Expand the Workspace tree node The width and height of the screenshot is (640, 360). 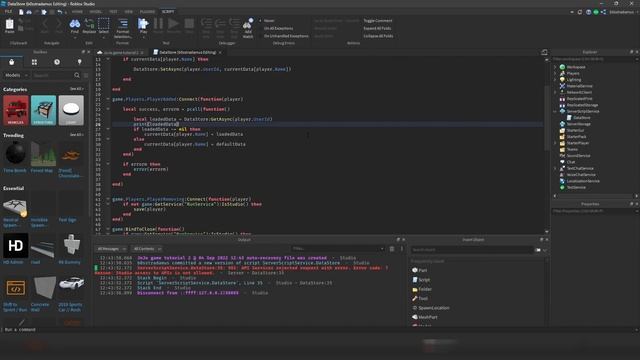click(x=555, y=67)
